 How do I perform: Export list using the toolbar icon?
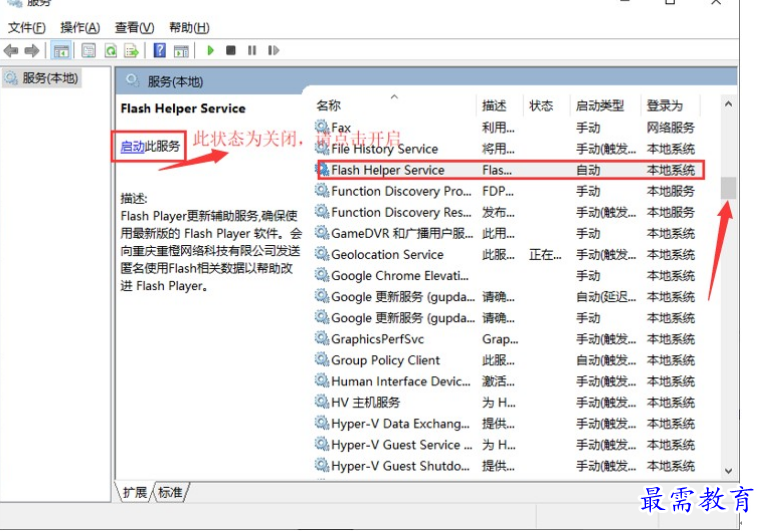point(131,51)
